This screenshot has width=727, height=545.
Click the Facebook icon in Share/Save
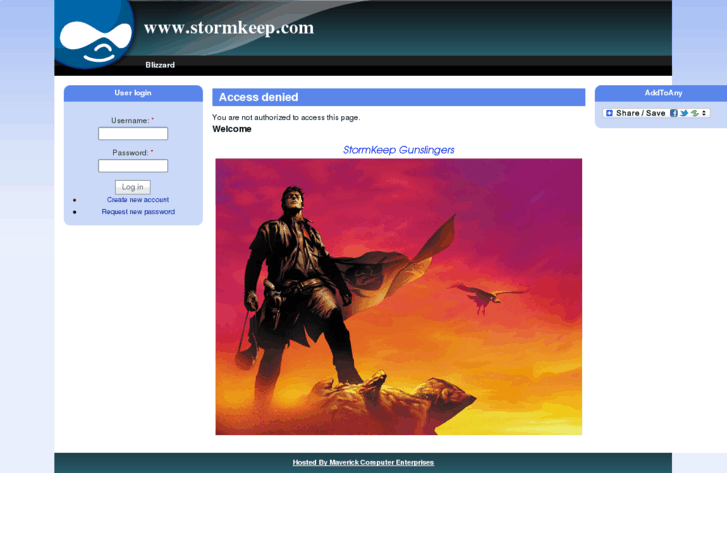click(x=674, y=113)
